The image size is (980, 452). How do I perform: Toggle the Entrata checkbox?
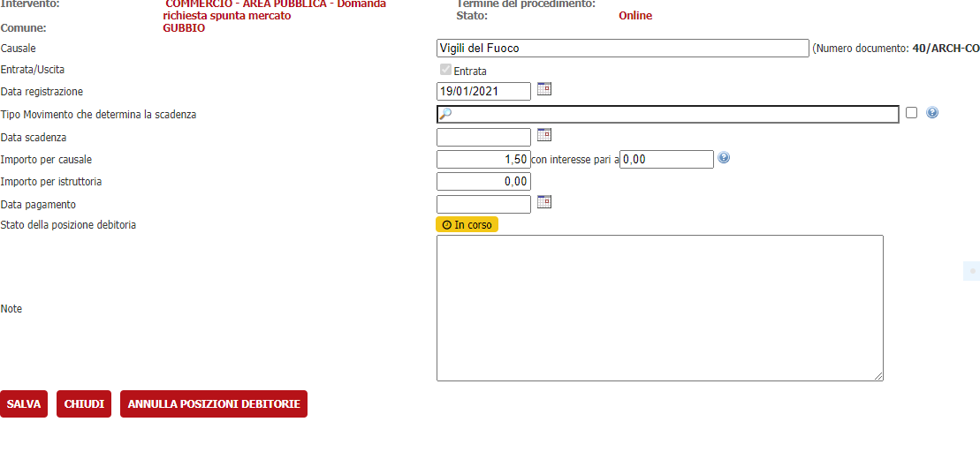446,70
